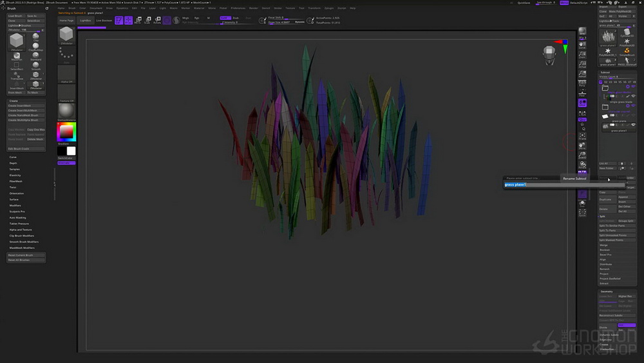Open the Document menu

click(96, 8)
